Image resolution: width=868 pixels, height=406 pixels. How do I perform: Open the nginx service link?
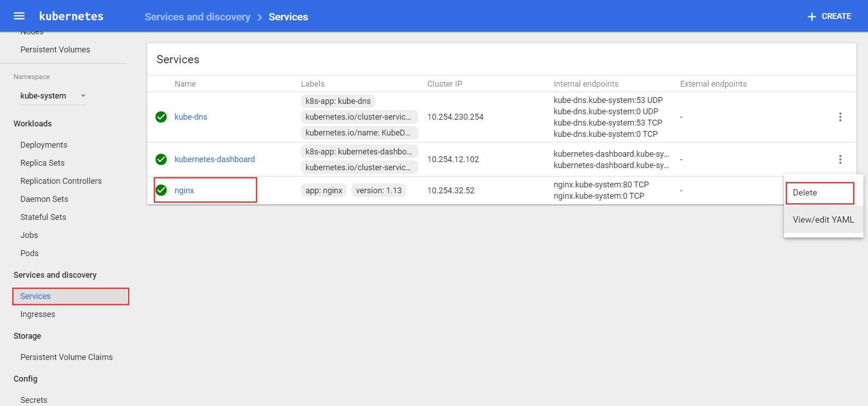[184, 190]
